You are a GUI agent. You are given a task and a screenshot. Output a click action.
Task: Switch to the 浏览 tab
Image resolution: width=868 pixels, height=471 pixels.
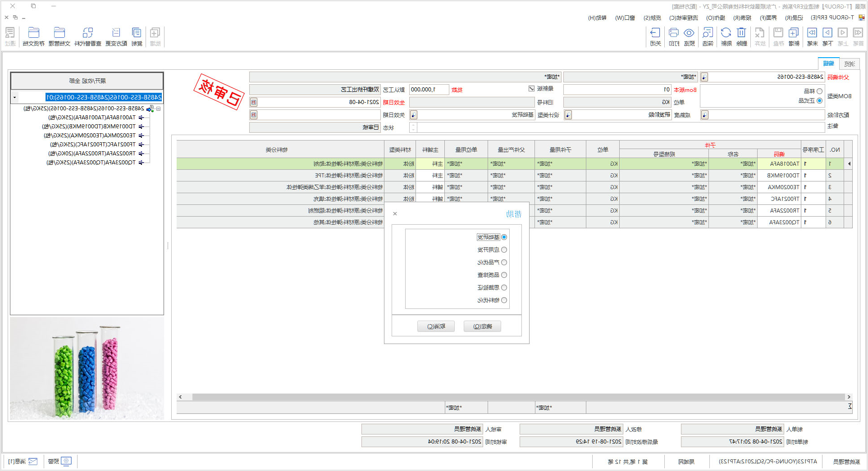[x=850, y=64]
